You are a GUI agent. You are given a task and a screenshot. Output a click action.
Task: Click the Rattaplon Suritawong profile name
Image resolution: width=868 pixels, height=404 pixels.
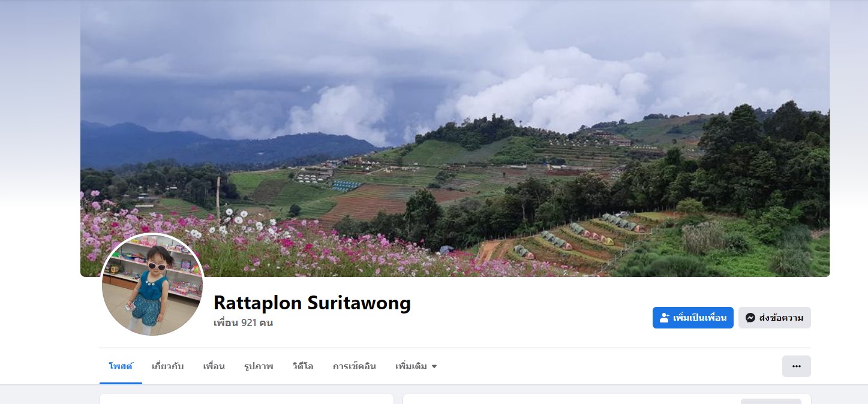312,303
